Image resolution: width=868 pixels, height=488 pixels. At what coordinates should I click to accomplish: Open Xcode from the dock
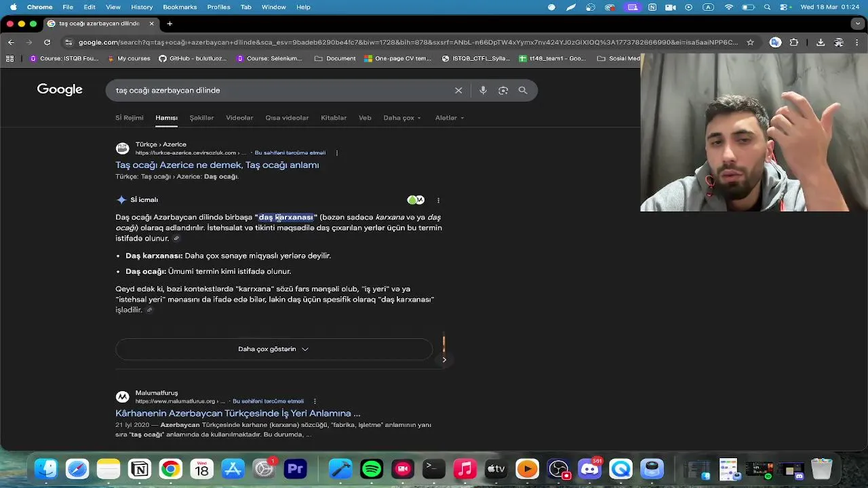[x=340, y=469]
